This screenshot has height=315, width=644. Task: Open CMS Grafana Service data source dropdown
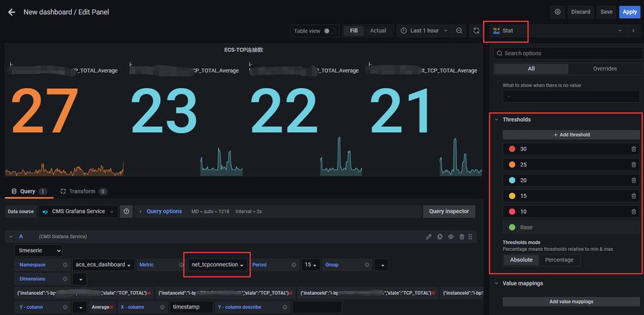78,212
